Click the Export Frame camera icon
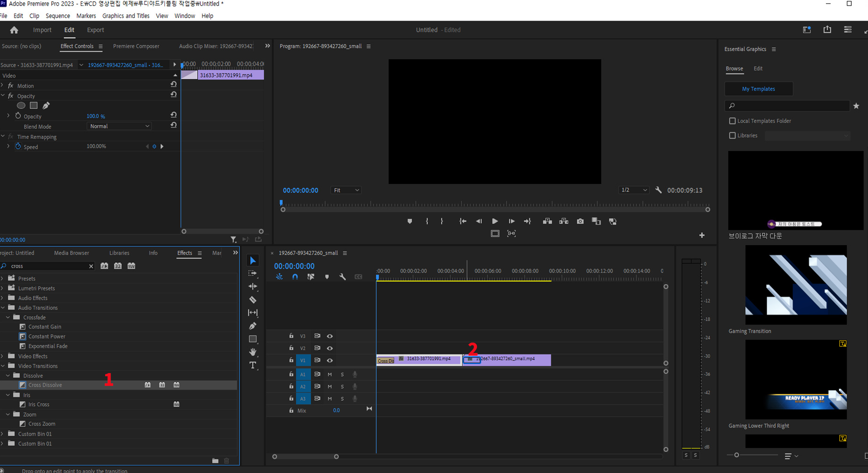This screenshot has width=868, height=473. [580, 222]
